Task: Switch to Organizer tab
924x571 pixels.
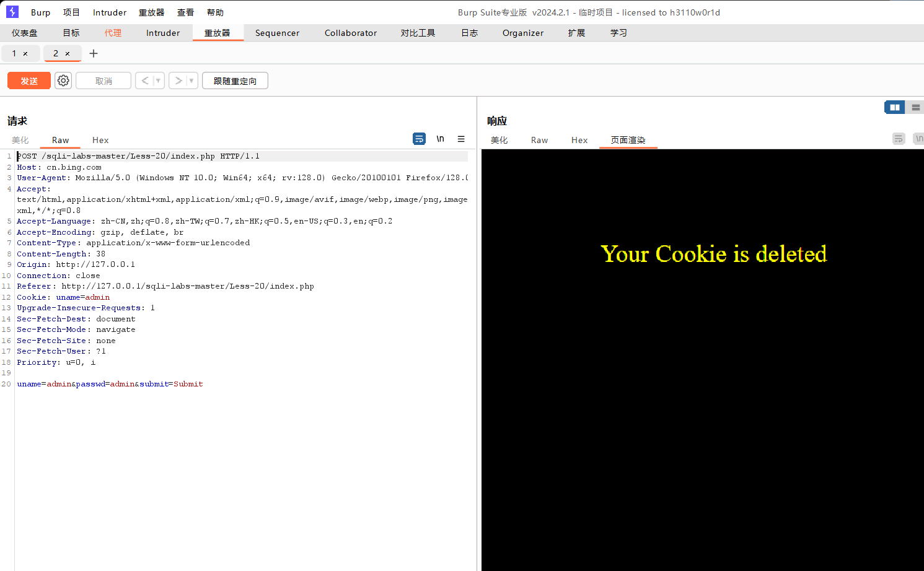Action: click(523, 33)
